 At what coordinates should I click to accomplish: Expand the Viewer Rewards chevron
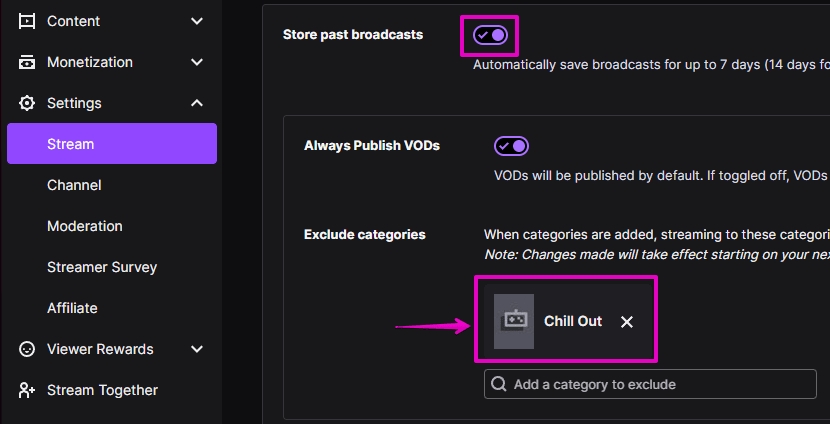[197, 349]
